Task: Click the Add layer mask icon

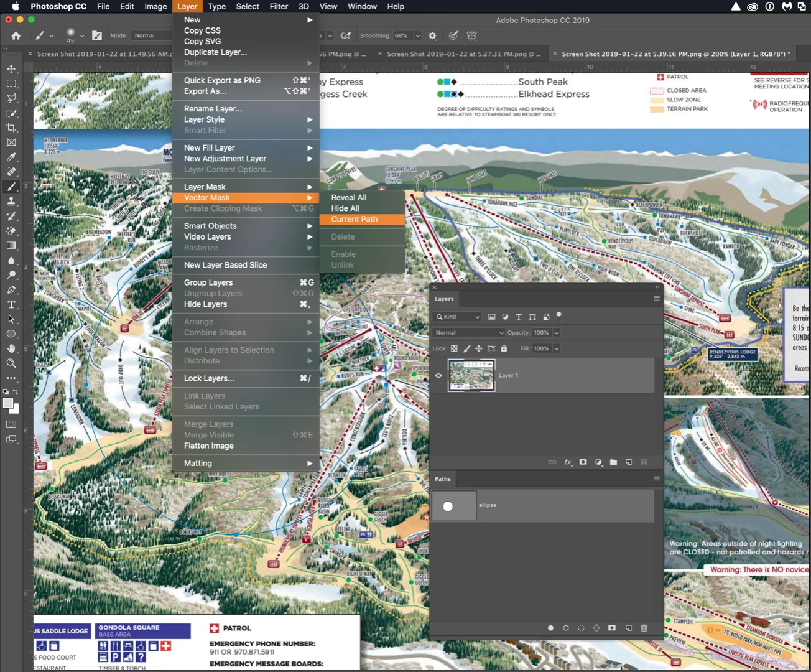Action: pyautogui.click(x=583, y=462)
